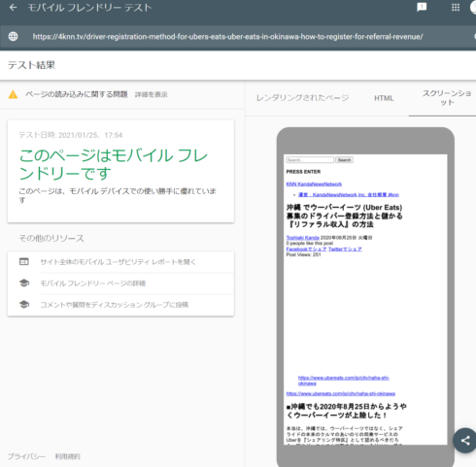Click KNN KandaNewsNetwork link in preview
This screenshot has width=476, height=467.
[x=314, y=183]
